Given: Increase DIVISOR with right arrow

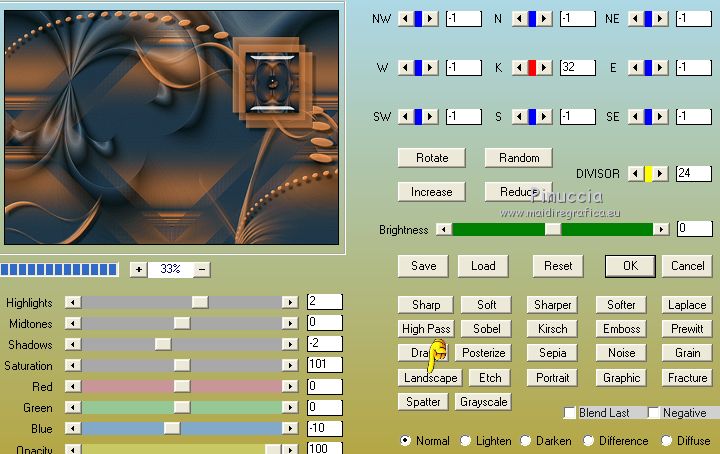Looking at the screenshot, I should pos(660,174).
